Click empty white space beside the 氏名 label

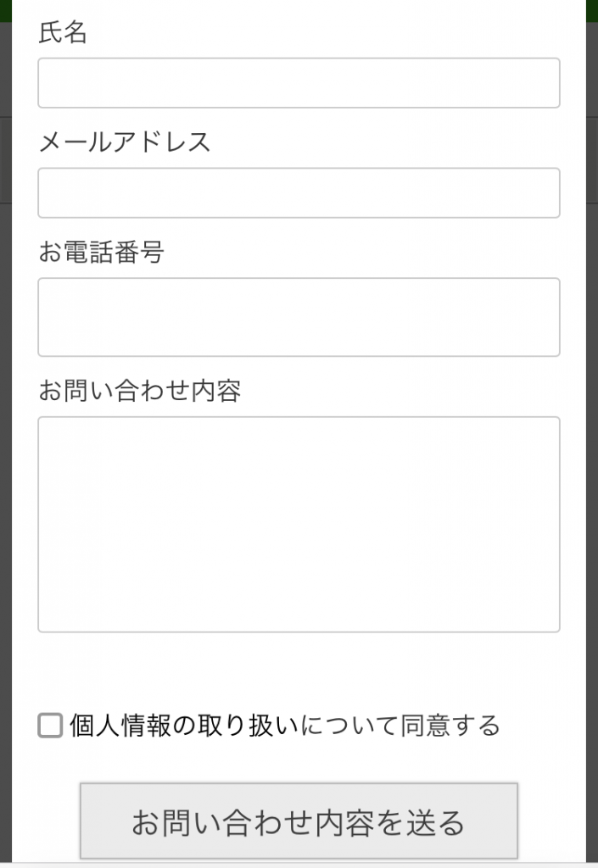coord(339,33)
